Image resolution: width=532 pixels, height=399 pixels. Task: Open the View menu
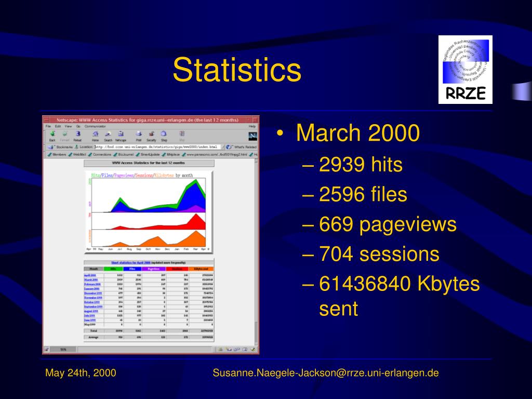68,126
